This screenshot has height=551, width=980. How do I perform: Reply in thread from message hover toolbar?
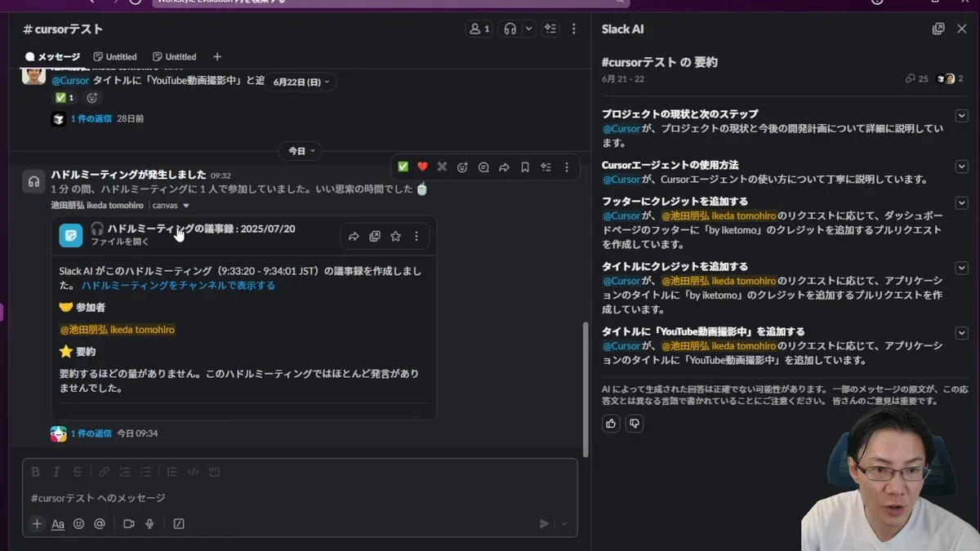(483, 167)
